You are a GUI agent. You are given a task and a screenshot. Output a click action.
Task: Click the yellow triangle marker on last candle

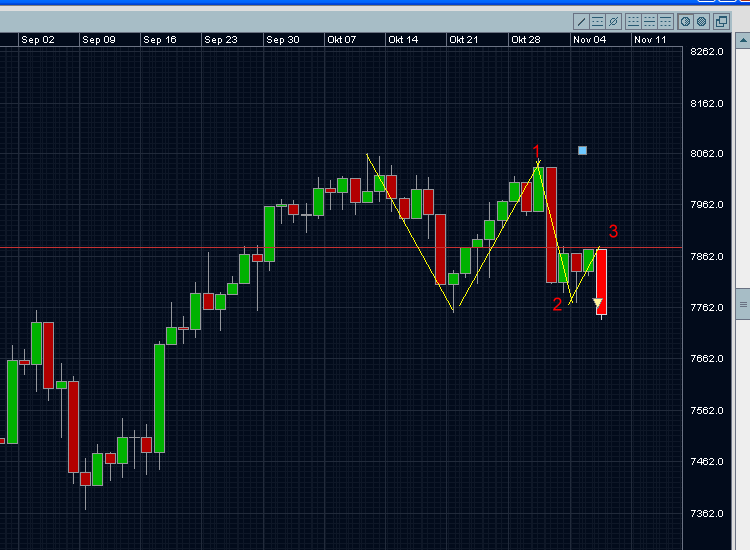click(x=597, y=303)
